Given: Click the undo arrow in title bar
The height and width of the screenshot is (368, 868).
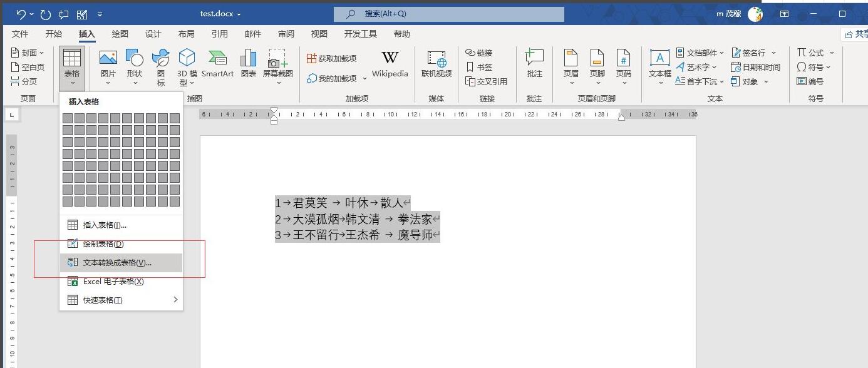Looking at the screenshot, I should point(21,14).
